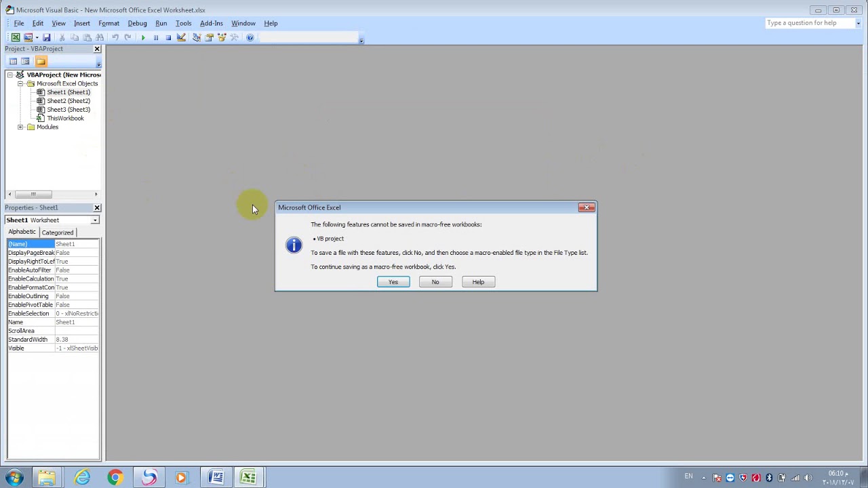Viewport: 868px width, 488px height.
Task: Switch to the Alphabetic properties tab
Action: 22,232
